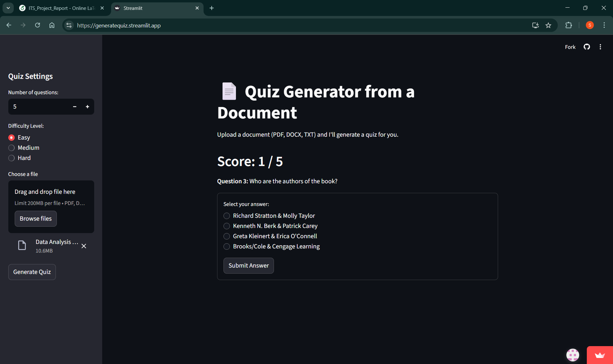
Task: Bookmark this page with the star
Action: [548, 25]
